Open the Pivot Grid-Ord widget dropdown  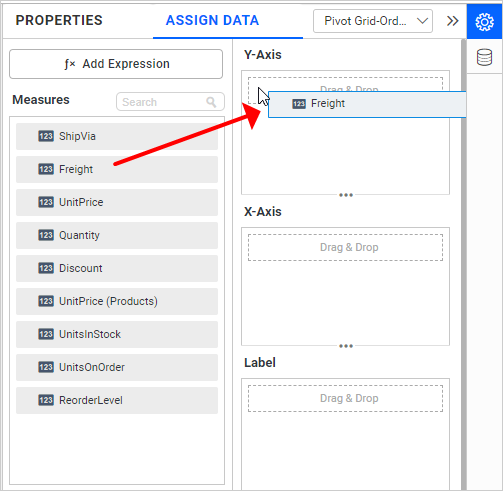[x=373, y=21]
